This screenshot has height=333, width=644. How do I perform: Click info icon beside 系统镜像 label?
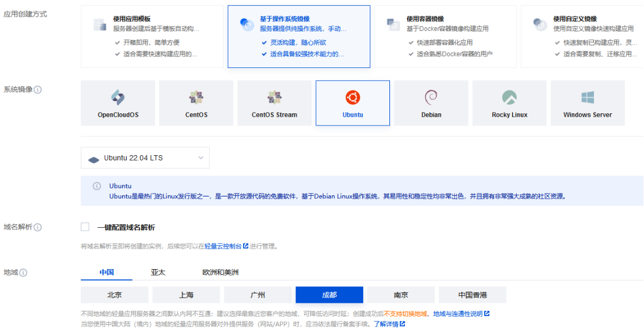pos(38,89)
